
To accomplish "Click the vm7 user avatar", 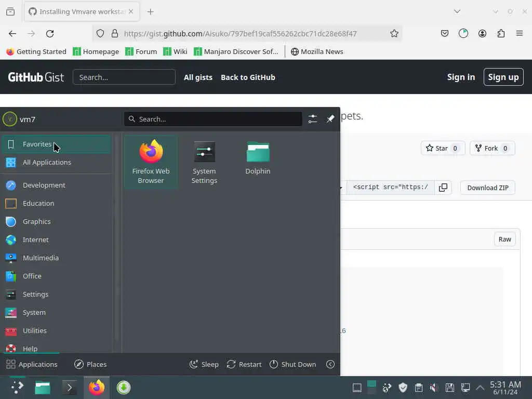I will 10,119.
